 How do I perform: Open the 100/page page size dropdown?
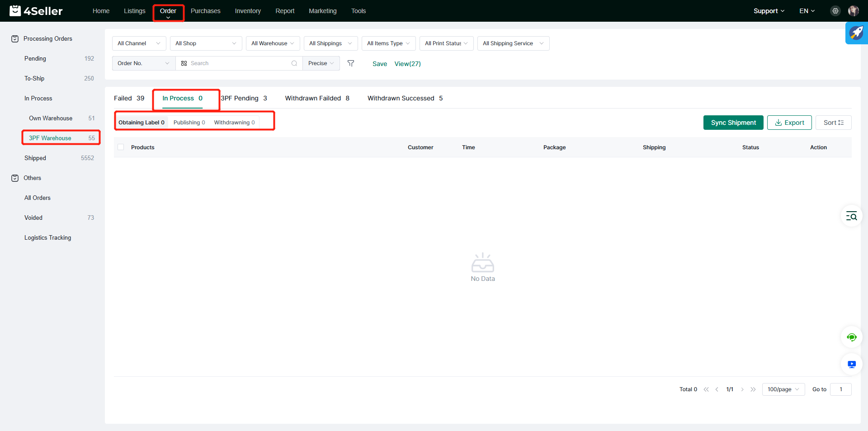coord(783,389)
